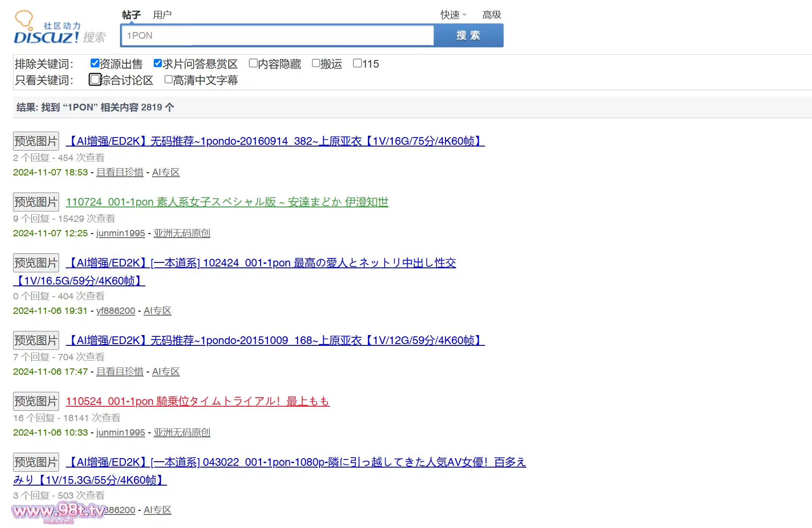Open the green 110724_001-1pon post link

[x=227, y=202]
